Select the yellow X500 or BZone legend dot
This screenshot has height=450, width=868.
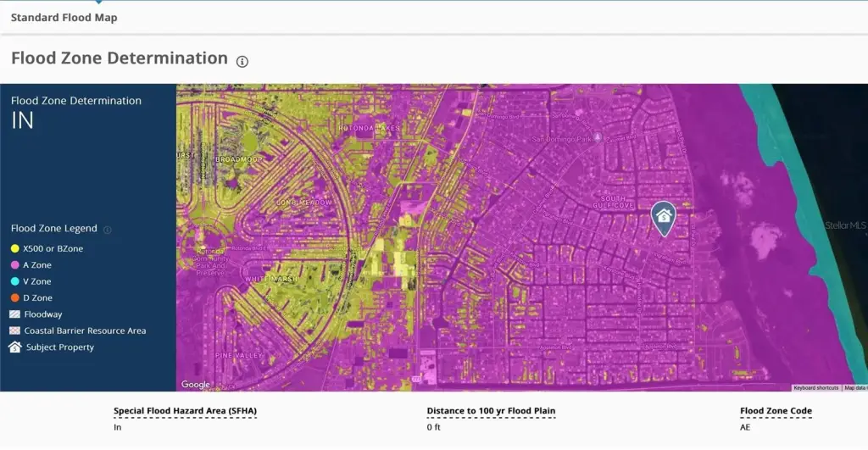pos(15,249)
